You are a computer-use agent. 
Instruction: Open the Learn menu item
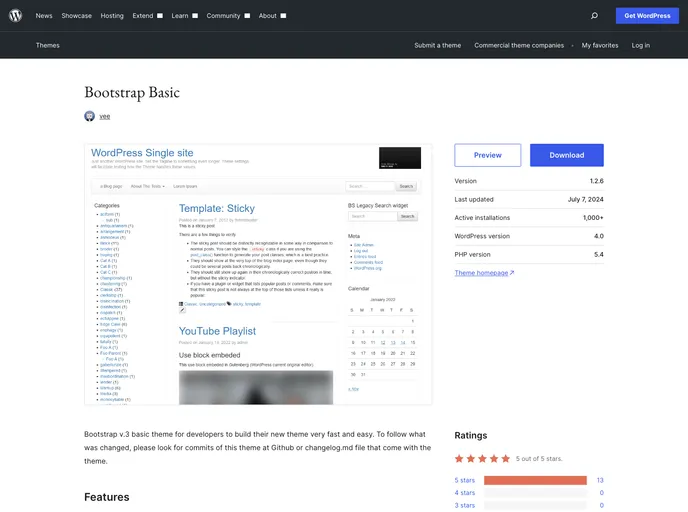click(x=180, y=16)
